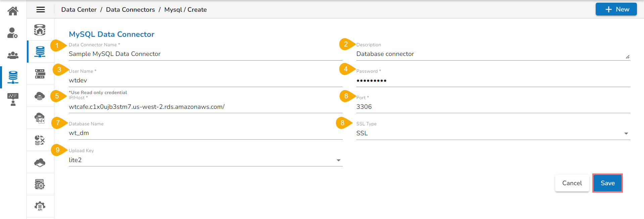The image size is (644, 219).
Task: Click the Port number field
Action: coord(493,107)
